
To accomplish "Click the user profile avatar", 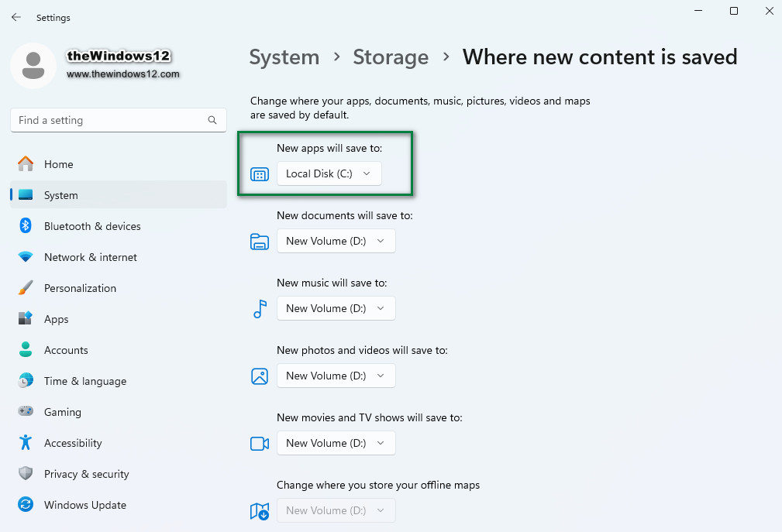I will [33, 66].
